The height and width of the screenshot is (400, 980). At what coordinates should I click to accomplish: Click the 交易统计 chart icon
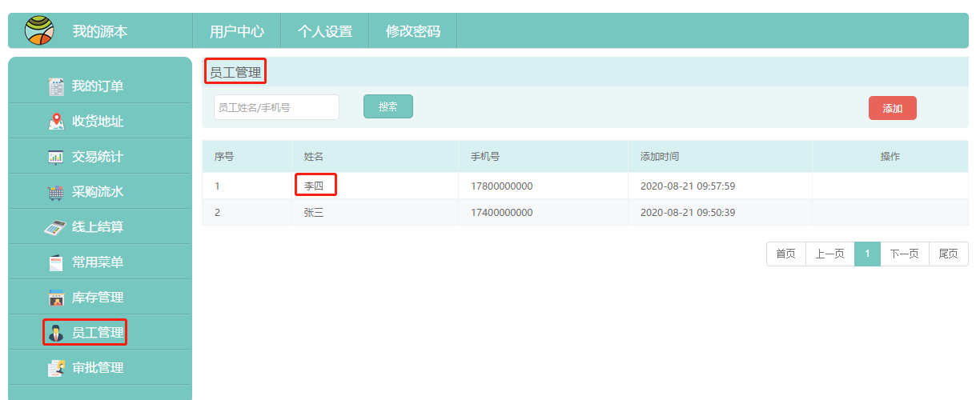click(56, 157)
